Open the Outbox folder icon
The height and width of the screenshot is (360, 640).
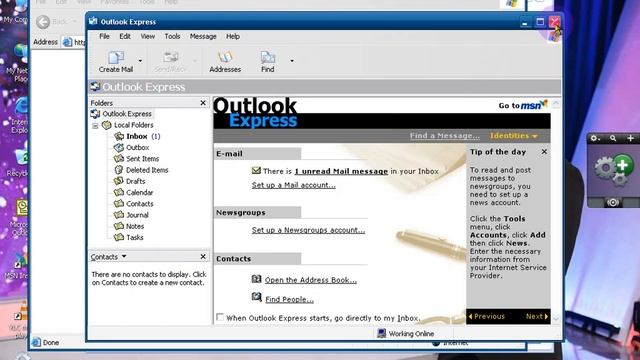[x=119, y=147]
